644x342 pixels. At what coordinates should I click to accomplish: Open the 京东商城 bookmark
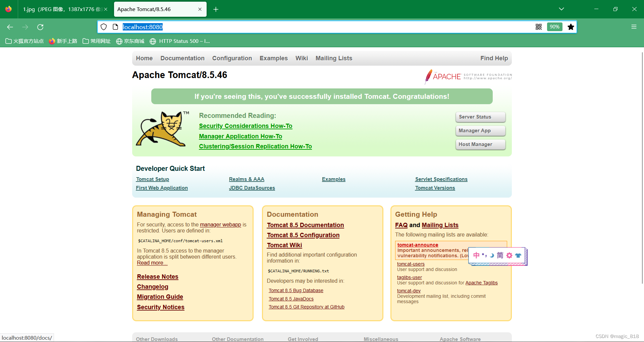(130, 41)
